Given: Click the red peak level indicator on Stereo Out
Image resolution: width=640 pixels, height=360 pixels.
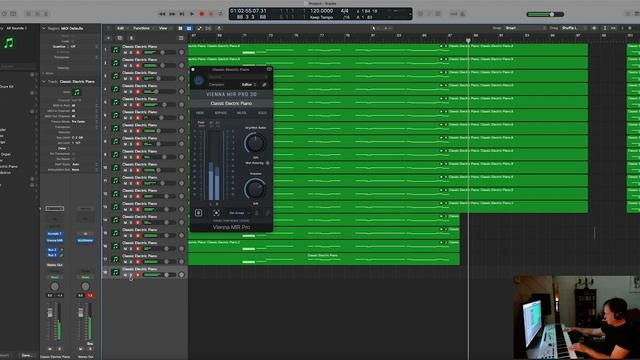Looking at the screenshot, I should [90, 295].
